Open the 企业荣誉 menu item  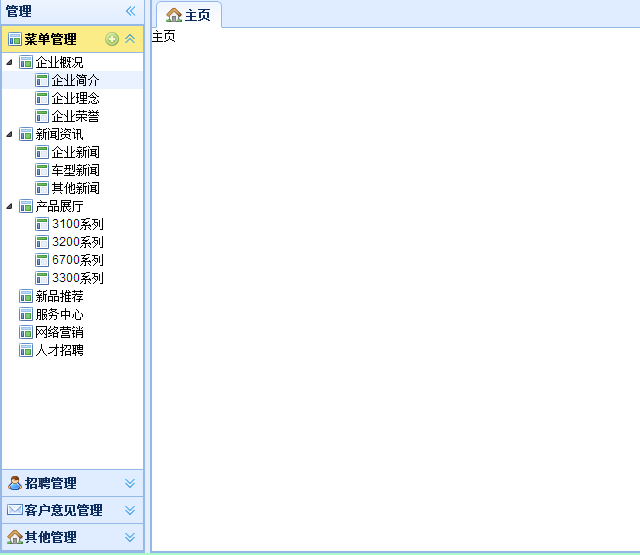tap(75, 116)
